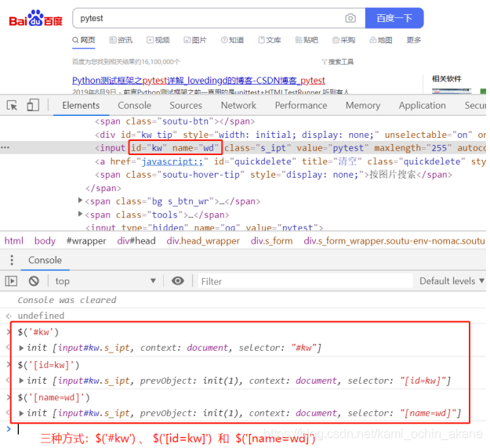
Task: Select the 采购 tab
Action: click(343, 40)
